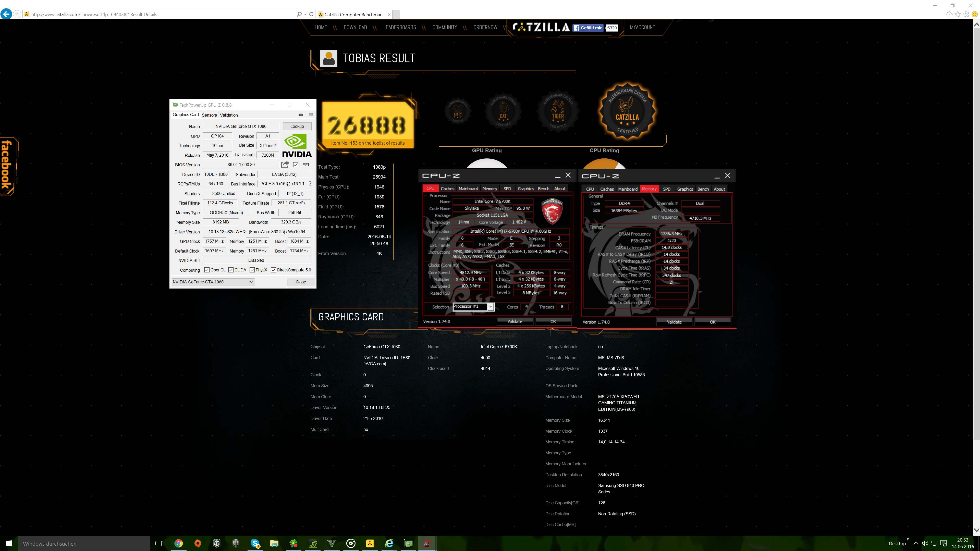Click the GPU-Z Lookup button

[x=297, y=126]
